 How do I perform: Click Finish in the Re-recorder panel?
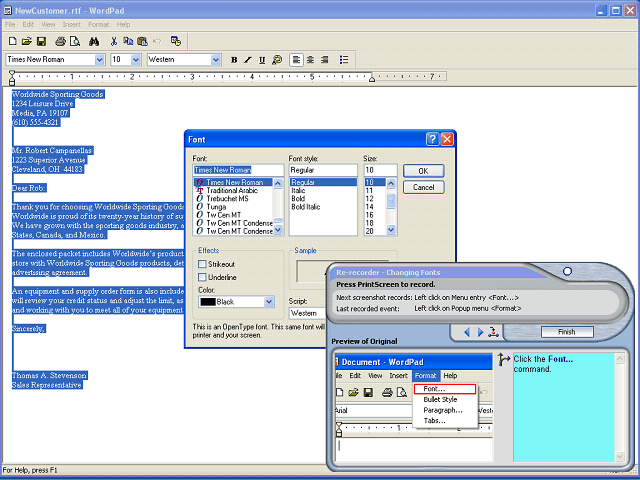tap(567, 332)
